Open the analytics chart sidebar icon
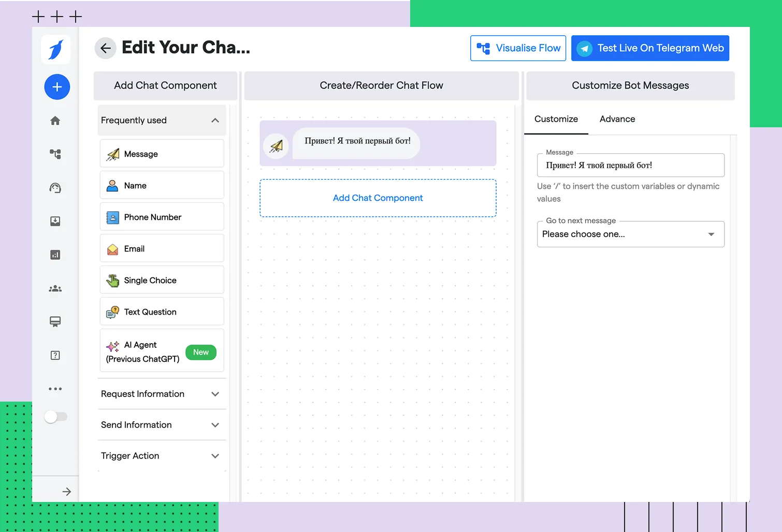782x532 pixels. coord(55,255)
